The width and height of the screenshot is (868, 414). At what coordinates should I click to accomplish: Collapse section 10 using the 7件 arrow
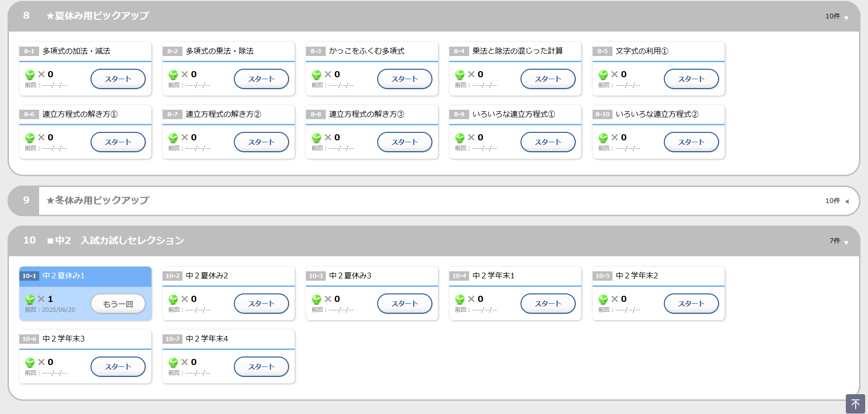846,242
